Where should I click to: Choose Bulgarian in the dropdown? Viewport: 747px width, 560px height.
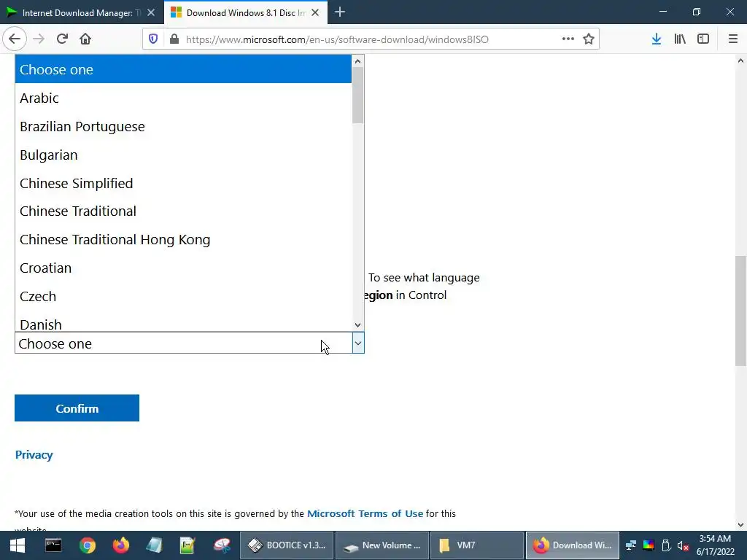pos(183,155)
